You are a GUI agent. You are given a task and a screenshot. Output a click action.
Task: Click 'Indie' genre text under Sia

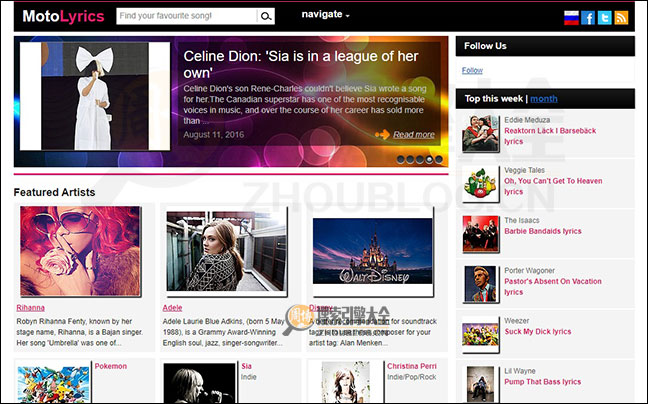pos(249,377)
